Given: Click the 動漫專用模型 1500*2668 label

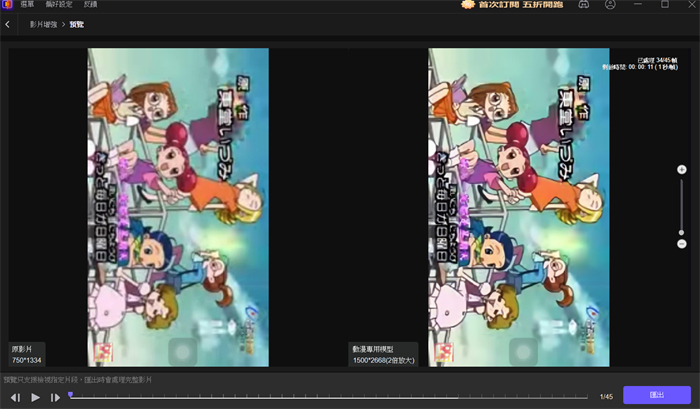Looking at the screenshot, I should tap(383, 355).
